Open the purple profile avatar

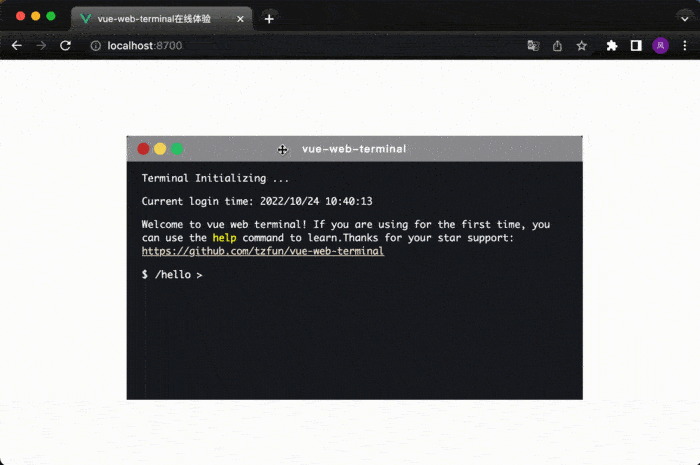[x=660, y=46]
